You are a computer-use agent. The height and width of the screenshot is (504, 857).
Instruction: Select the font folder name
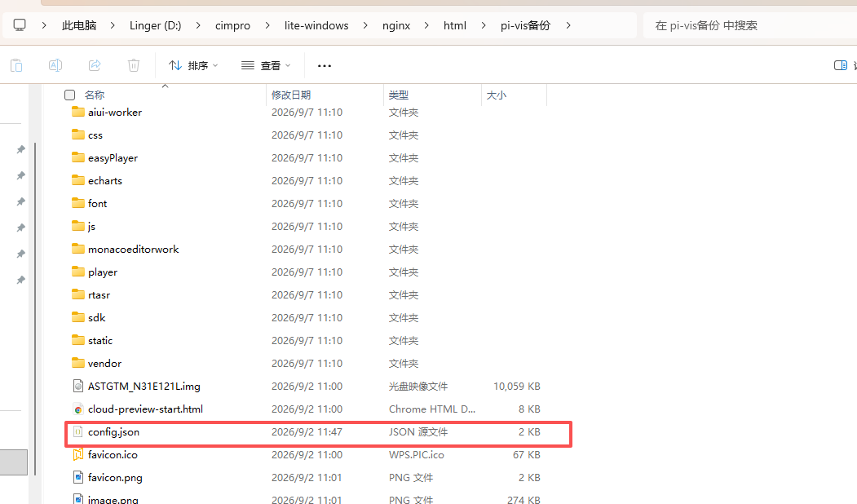point(97,204)
